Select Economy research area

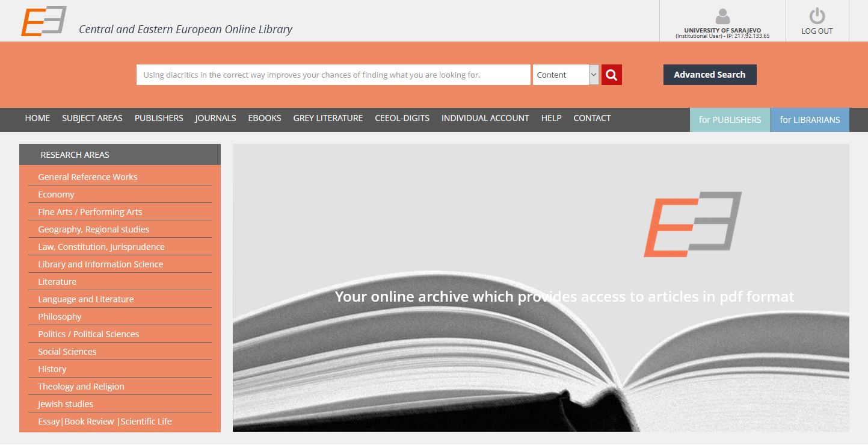pos(56,194)
